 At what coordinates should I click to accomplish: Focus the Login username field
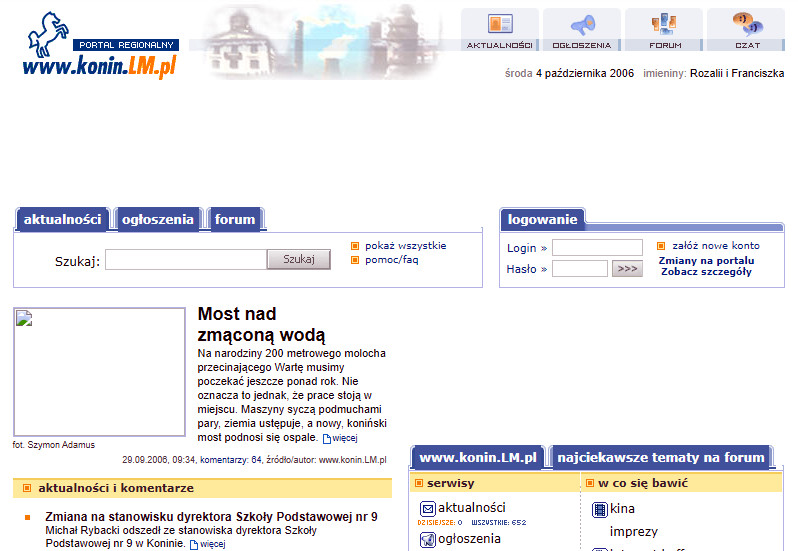597,248
